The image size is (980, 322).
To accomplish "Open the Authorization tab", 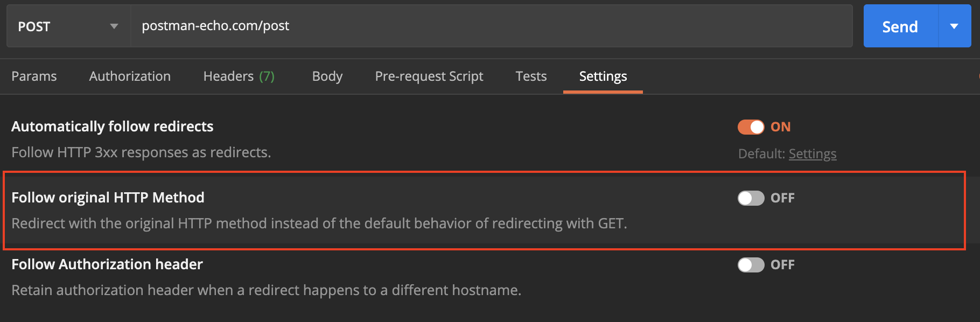I will [x=129, y=76].
